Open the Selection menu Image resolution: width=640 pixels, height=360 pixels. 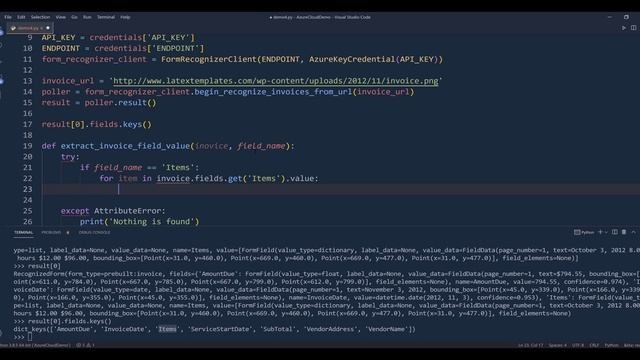[x=40, y=17]
